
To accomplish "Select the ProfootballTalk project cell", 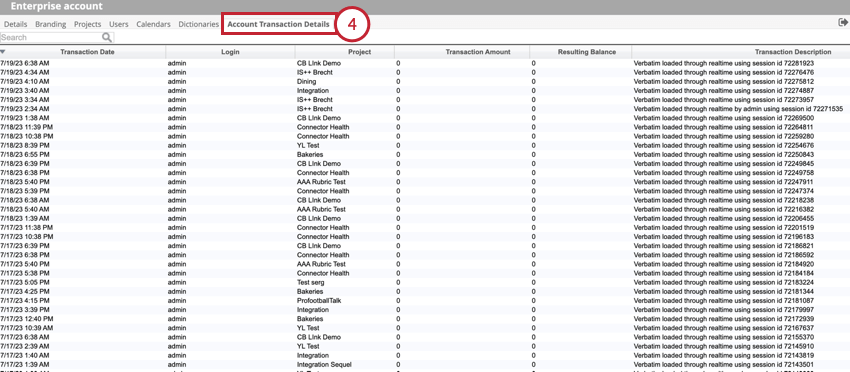I will 319,300.
